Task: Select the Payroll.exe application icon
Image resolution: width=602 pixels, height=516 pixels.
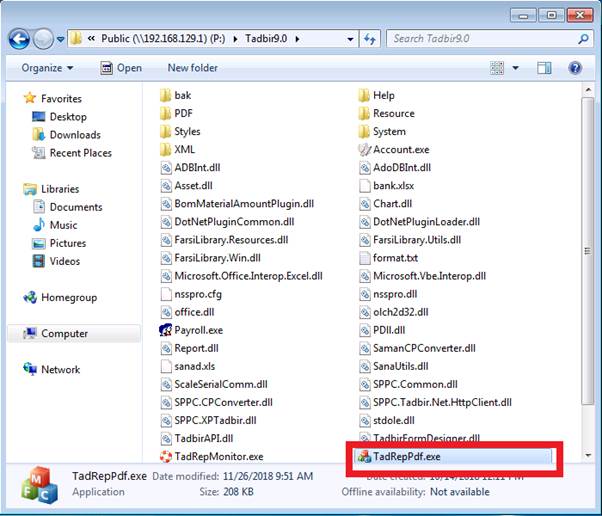Action: (x=165, y=330)
